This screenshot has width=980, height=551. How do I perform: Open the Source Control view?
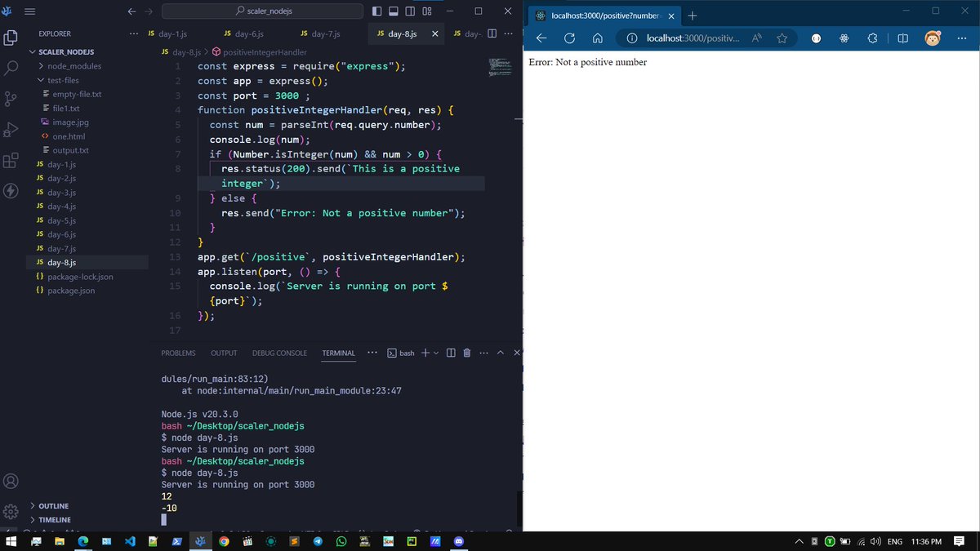tap(11, 99)
